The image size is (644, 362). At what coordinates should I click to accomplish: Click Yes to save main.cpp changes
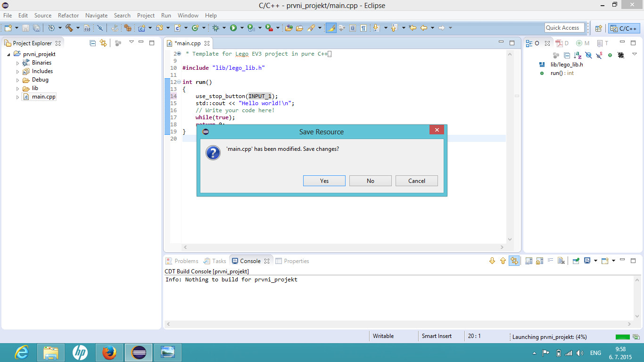pos(324,181)
